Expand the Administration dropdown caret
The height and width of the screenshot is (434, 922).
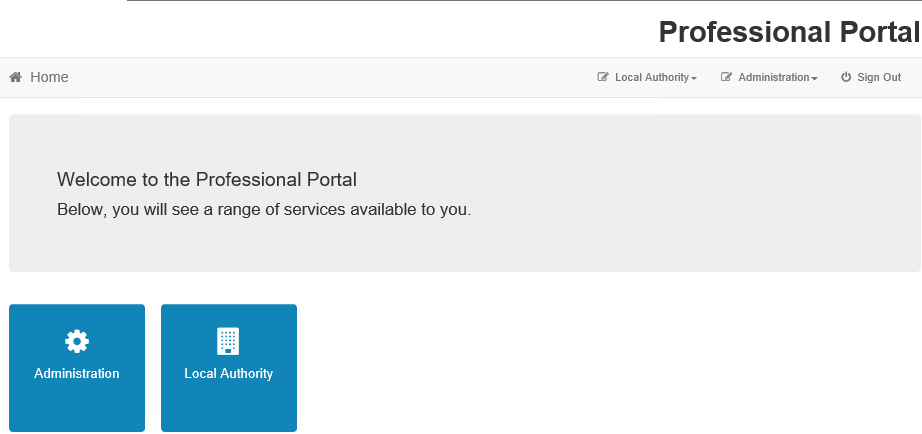(814, 79)
